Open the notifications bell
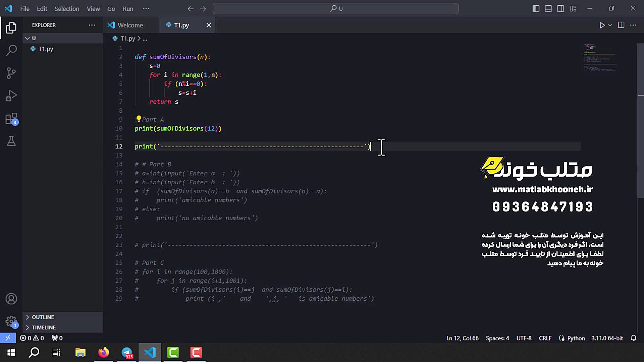The height and width of the screenshot is (362, 644). (633, 338)
